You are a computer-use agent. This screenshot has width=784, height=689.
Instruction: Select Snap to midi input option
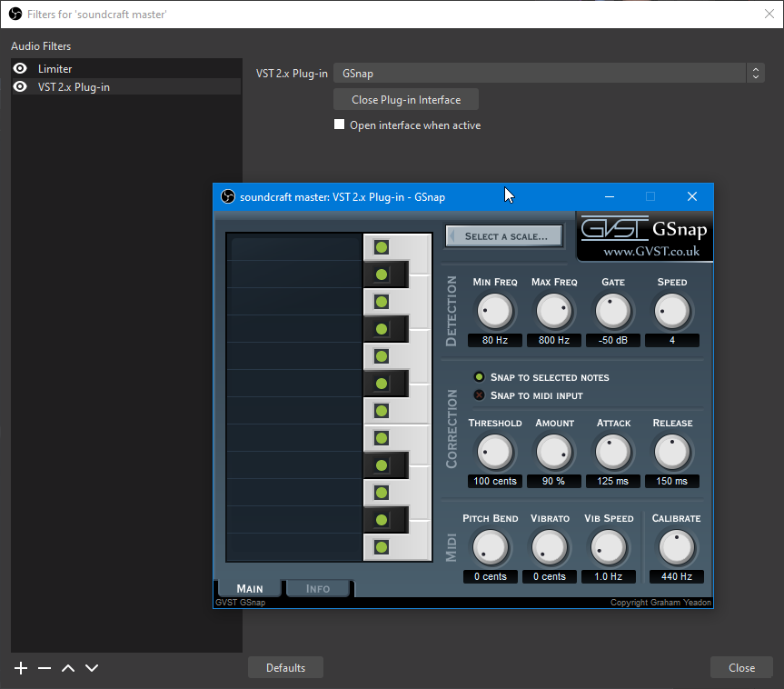480,395
